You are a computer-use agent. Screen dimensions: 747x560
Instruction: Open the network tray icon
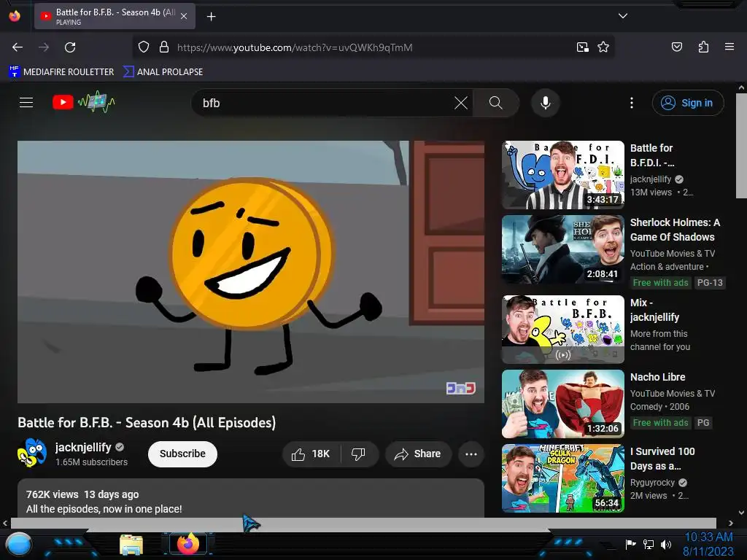pyautogui.click(x=649, y=544)
